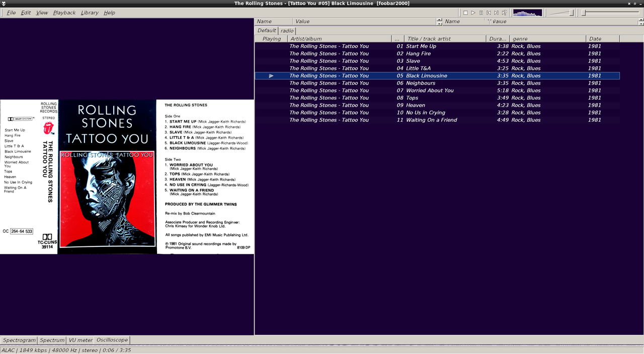This screenshot has width=644, height=354.
Task: Click the left properties panel scroll stepper
Action: tap(439, 21)
